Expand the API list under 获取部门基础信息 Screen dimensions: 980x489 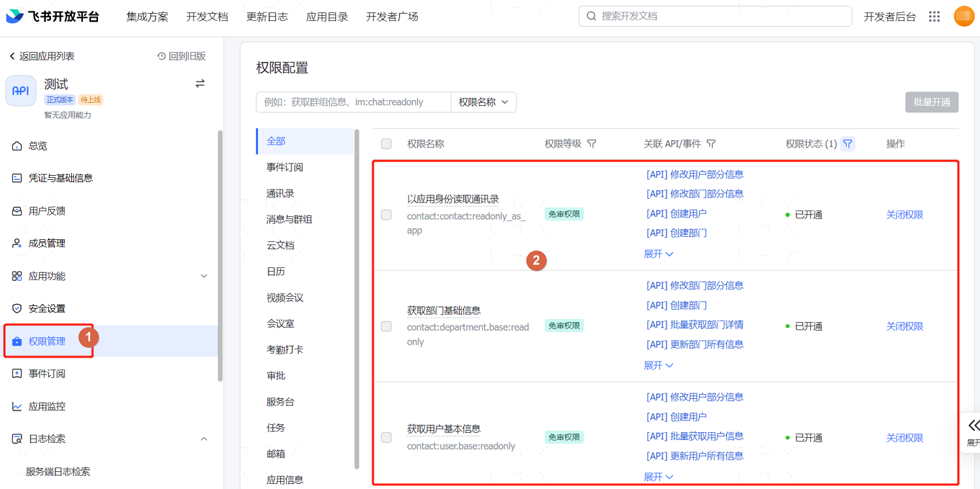(x=659, y=365)
